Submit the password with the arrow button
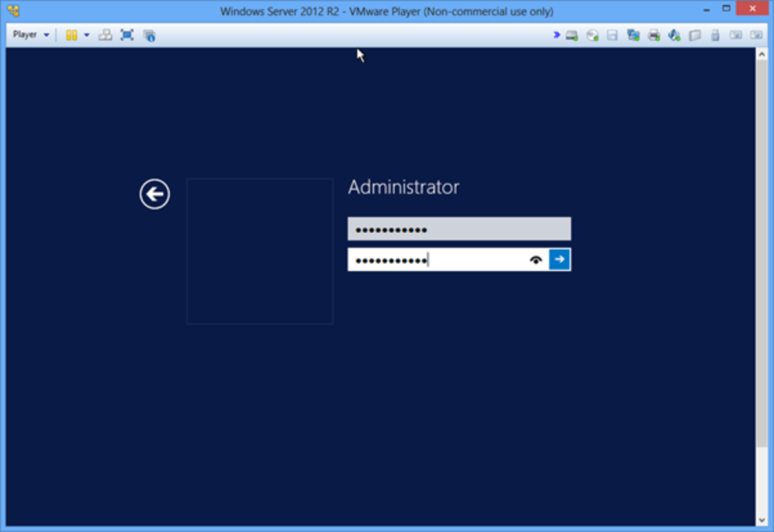The width and height of the screenshot is (774, 532). pyautogui.click(x=559, y=259)
